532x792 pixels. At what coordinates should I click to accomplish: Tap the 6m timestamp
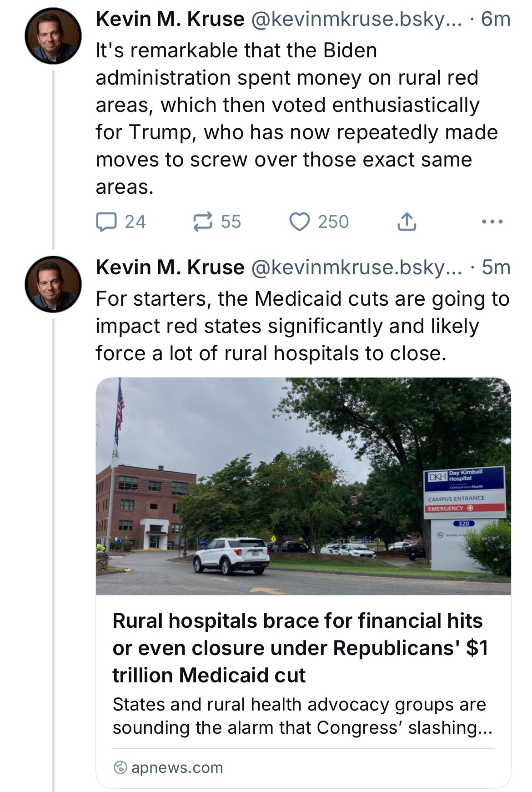496,19
